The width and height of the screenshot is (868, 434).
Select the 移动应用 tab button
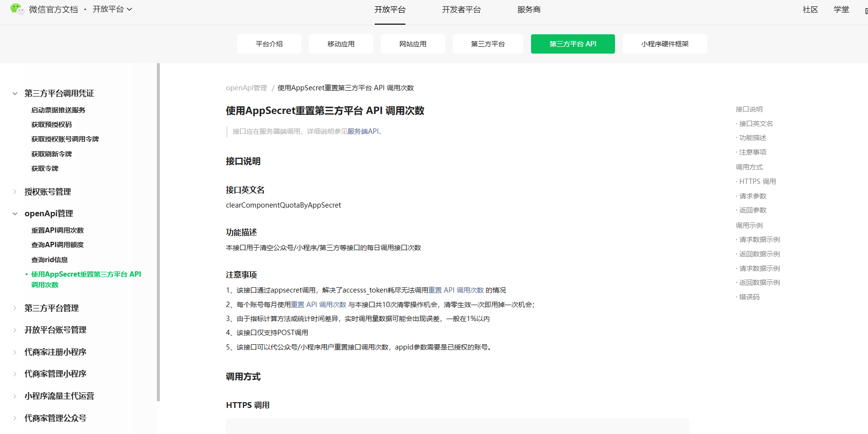click(341, 44)
